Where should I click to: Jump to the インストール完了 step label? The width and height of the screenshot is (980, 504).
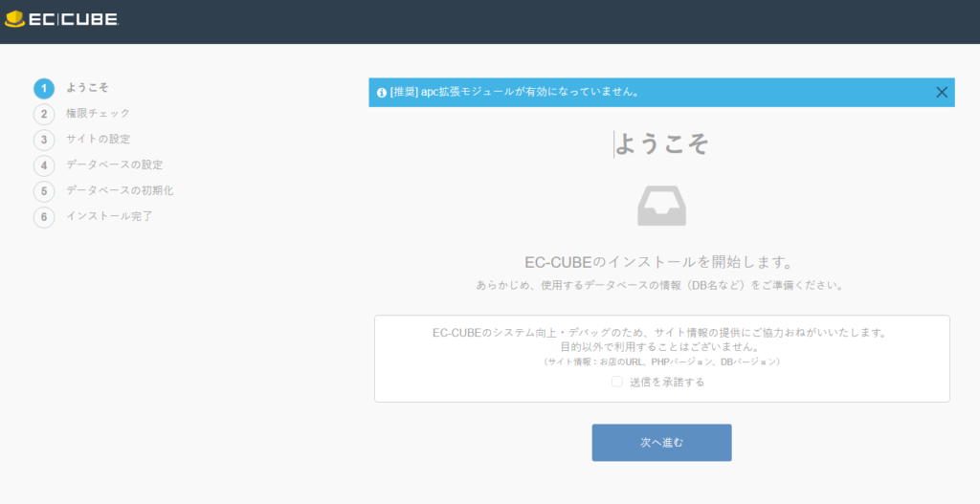point(109,216)
